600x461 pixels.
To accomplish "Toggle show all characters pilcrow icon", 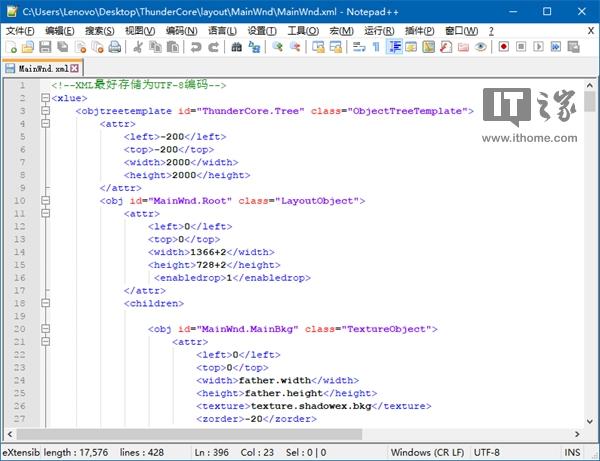I will click(376, 47).
